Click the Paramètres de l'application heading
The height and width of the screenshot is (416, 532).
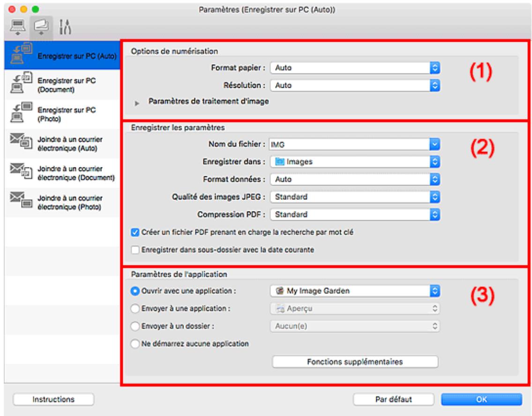179,274
